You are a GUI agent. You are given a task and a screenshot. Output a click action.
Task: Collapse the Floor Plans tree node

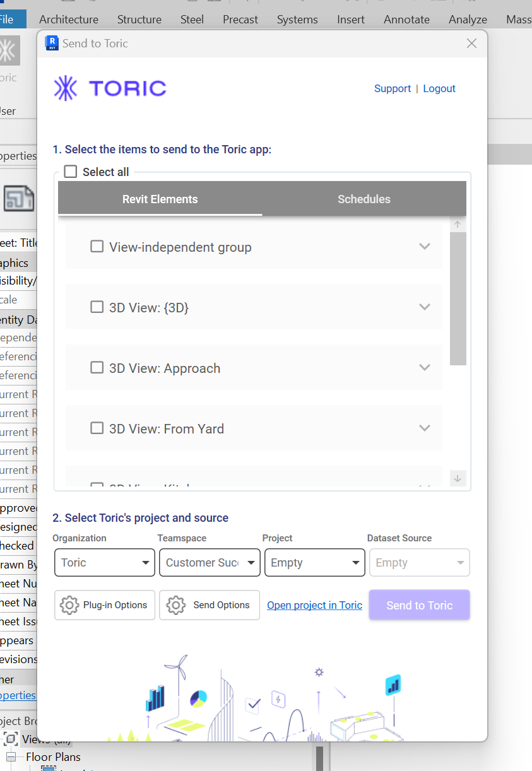pyautogui.click(x=11, y=756)
